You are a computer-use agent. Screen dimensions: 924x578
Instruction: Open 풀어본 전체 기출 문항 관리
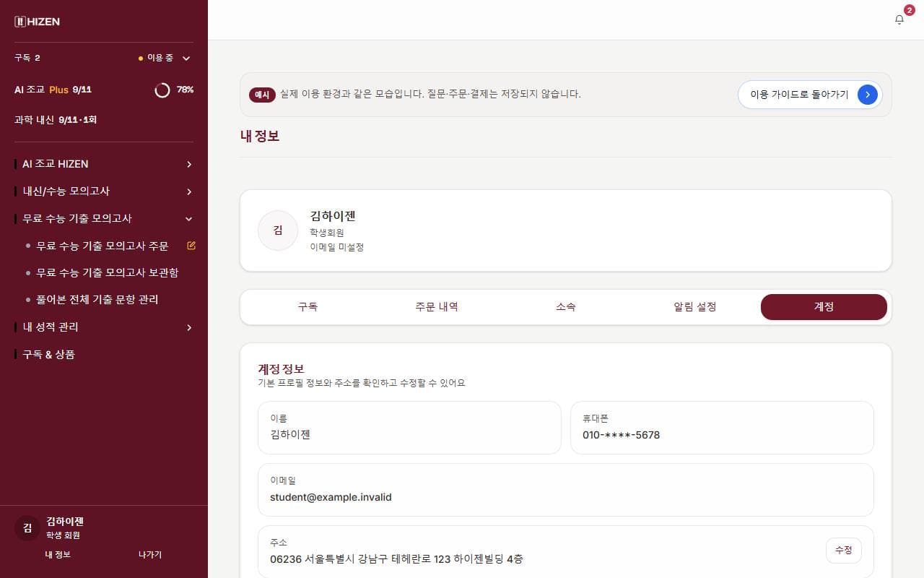(97, 299)
